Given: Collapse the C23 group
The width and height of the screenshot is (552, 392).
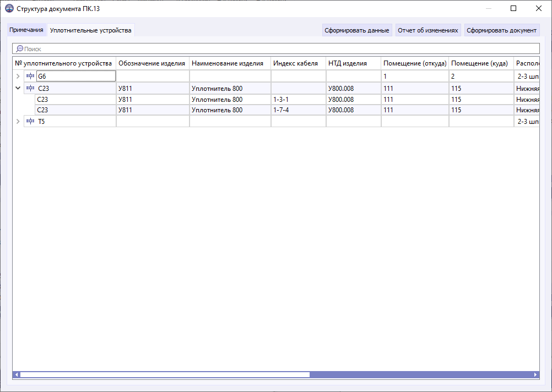Looking at the screenshot, I should tap(17, 88).
